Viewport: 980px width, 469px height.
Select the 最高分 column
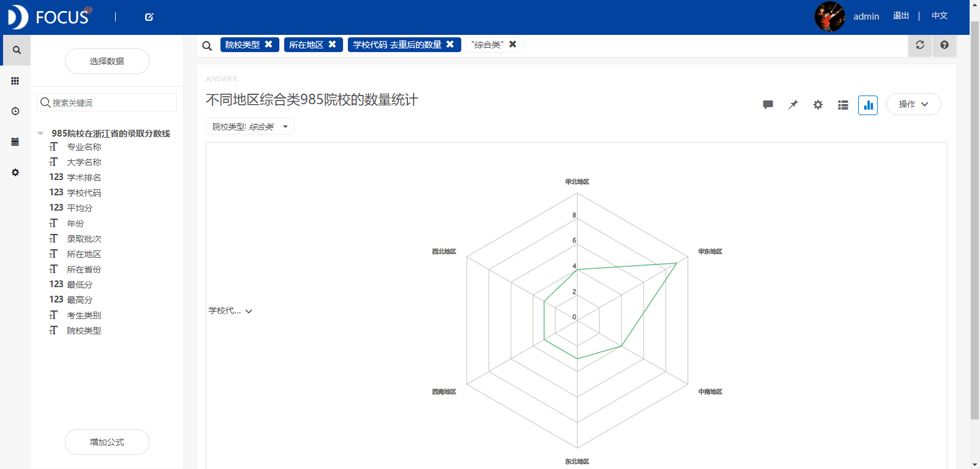point(80,300)
